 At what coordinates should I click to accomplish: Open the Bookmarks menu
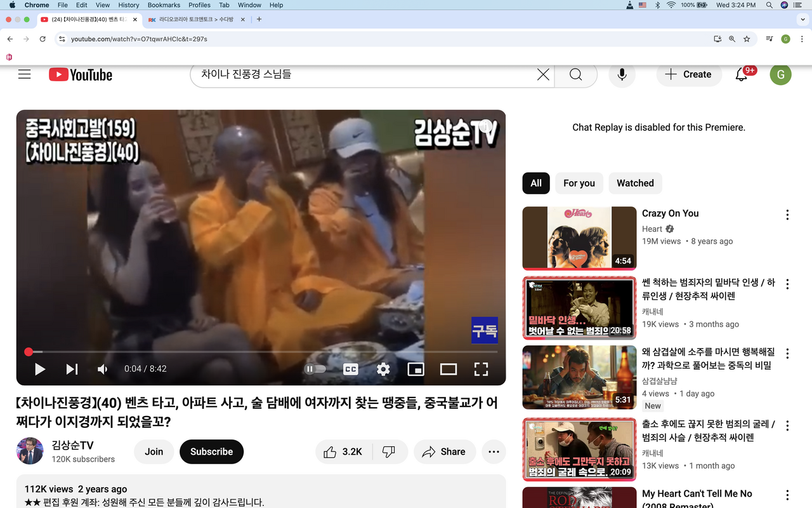tap(164, 5)
